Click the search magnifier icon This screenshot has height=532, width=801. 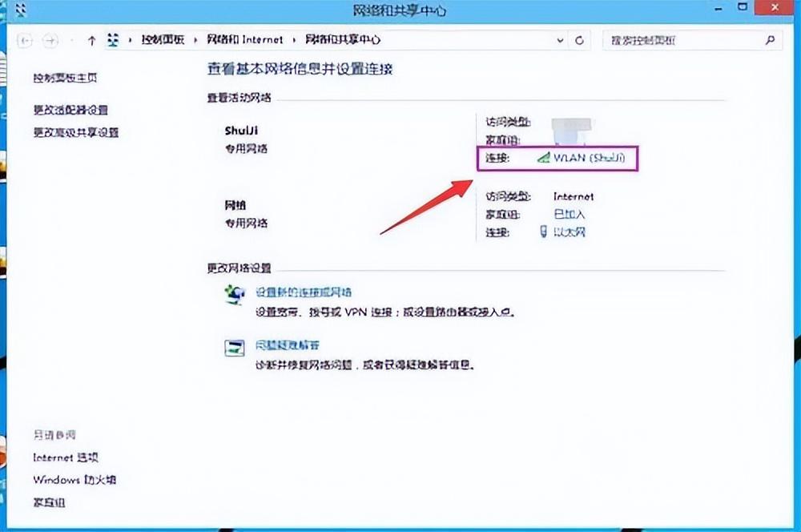coord(770,39)
